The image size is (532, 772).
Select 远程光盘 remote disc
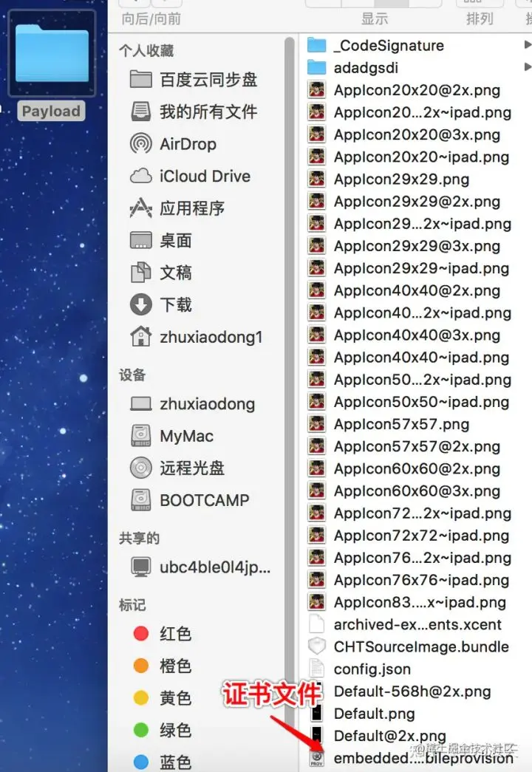pos(177,468)
